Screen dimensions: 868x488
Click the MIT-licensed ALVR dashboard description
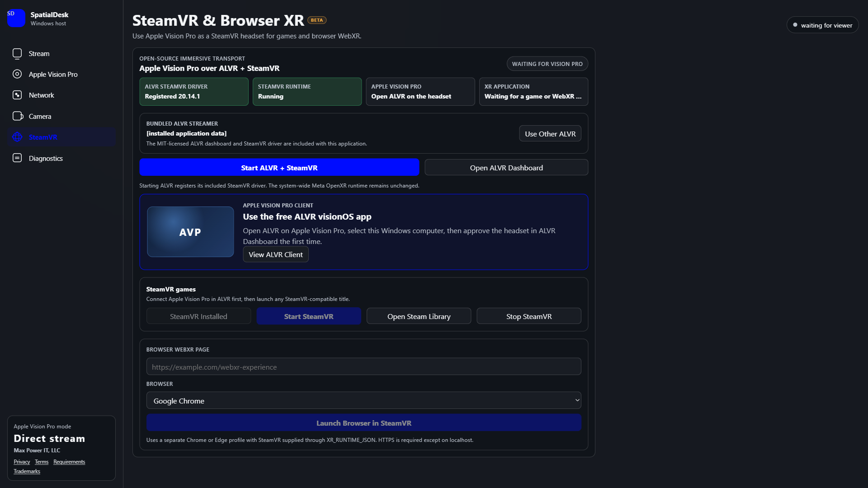257,144
